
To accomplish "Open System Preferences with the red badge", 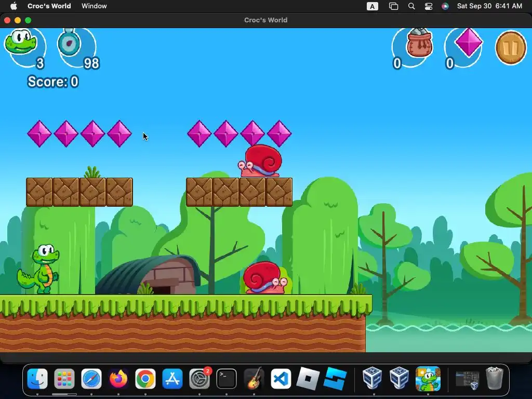I will pyautogui.click(x=199, y=378).
